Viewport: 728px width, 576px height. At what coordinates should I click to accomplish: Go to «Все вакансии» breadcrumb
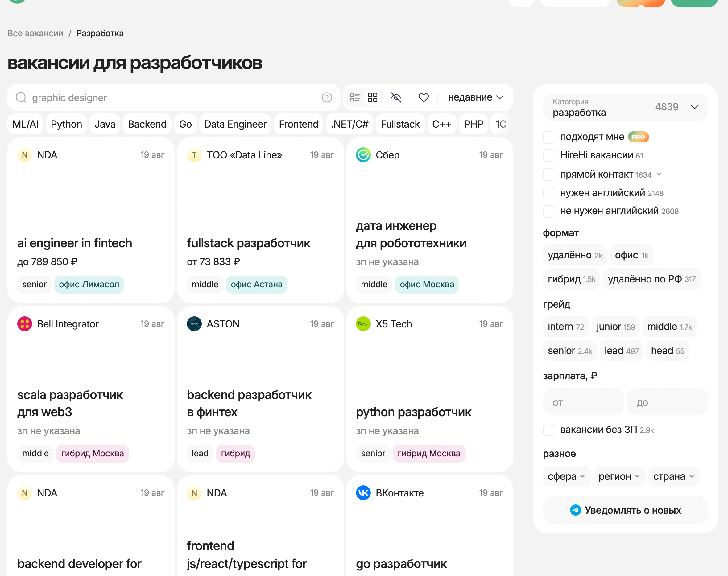(x=35, y=33)
